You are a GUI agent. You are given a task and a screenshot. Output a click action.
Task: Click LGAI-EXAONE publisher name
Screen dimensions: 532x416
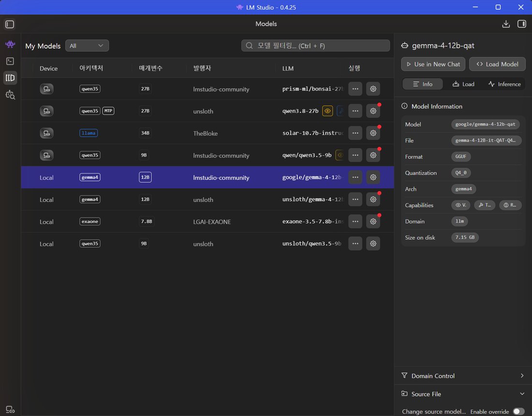click(x=212, y=222)
